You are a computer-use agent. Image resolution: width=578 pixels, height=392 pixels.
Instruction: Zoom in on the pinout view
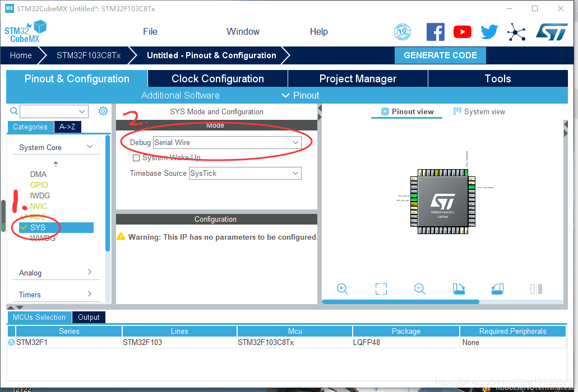(x=343, y=289)
